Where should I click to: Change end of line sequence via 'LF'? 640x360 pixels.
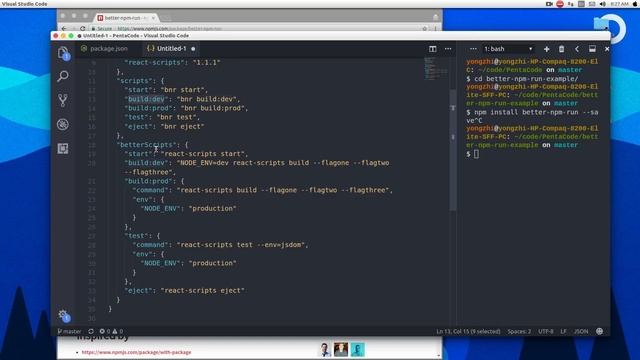click(563, 331)
